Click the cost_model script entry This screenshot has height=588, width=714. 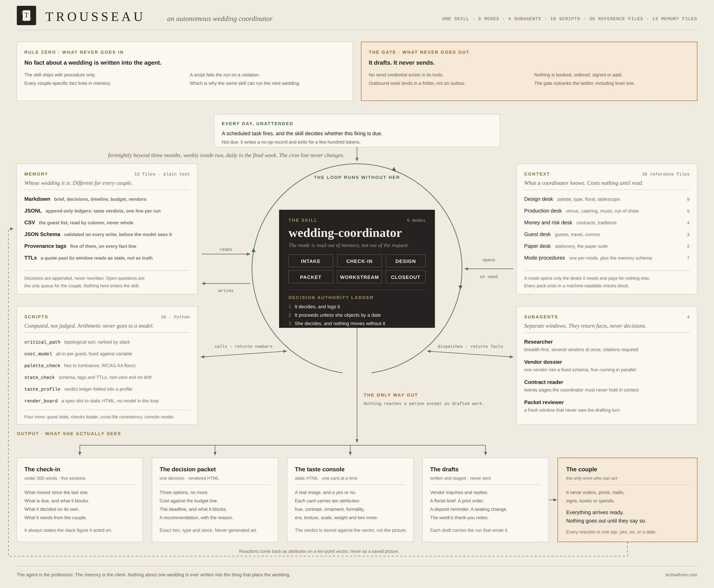tap(78, 354)
